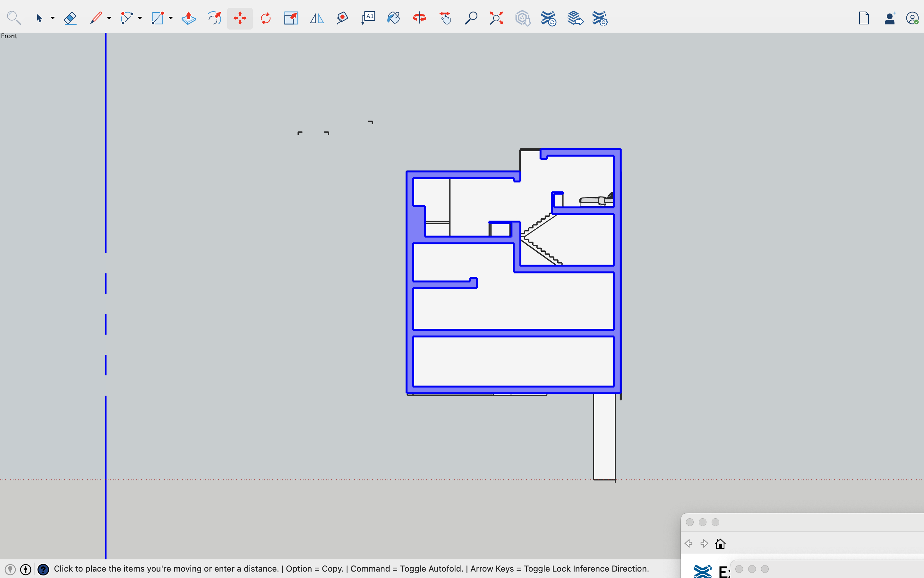Expand the Select tool dropdown arrow
The height and width of the screenshot is (578, 924).
(x=53, y=18)
